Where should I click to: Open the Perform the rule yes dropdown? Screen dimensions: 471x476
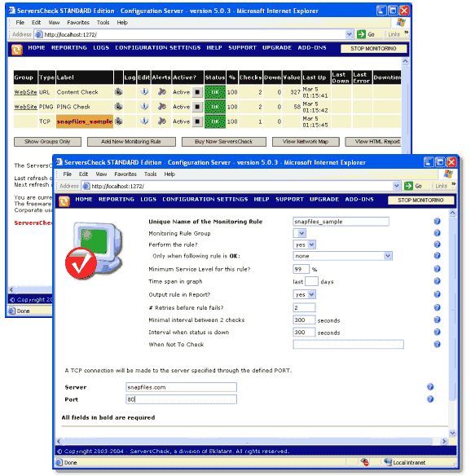(x=305, y=245)
